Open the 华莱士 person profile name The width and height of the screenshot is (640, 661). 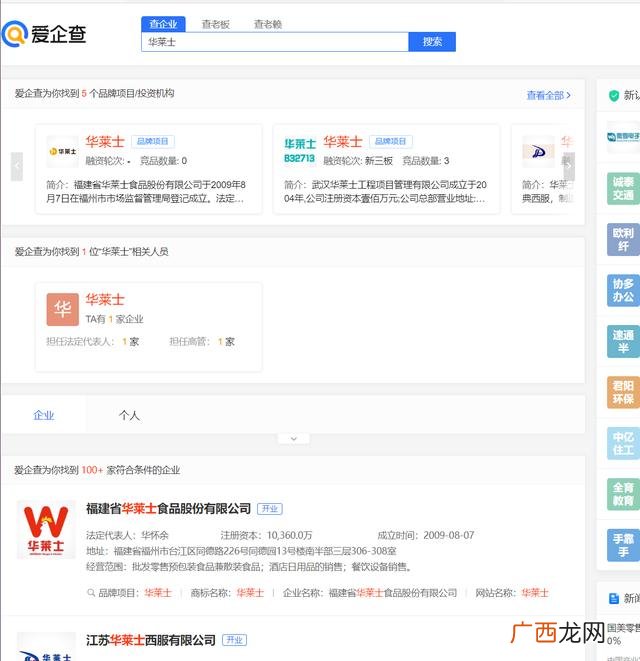point(105,299)
